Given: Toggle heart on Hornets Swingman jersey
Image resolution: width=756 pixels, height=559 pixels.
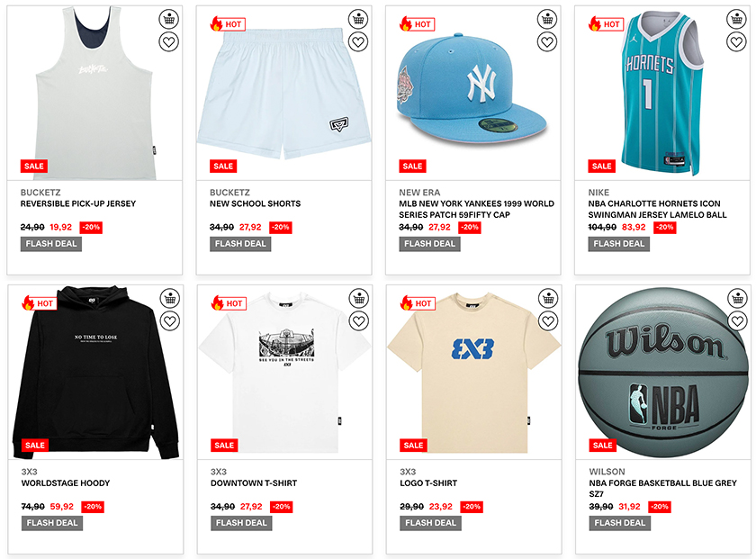Looking at the screenshot, I should coord(736,42).
